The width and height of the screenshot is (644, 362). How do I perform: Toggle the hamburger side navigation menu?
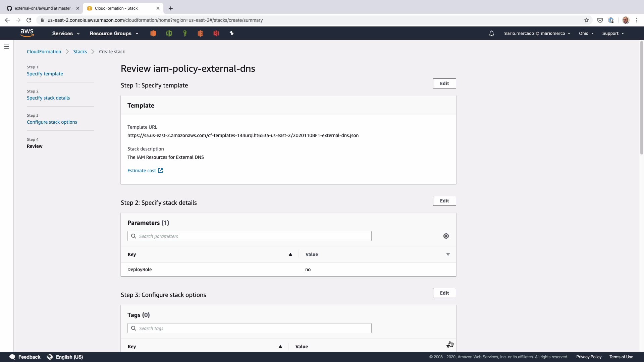pyautogui.click(x=7, y=47)
